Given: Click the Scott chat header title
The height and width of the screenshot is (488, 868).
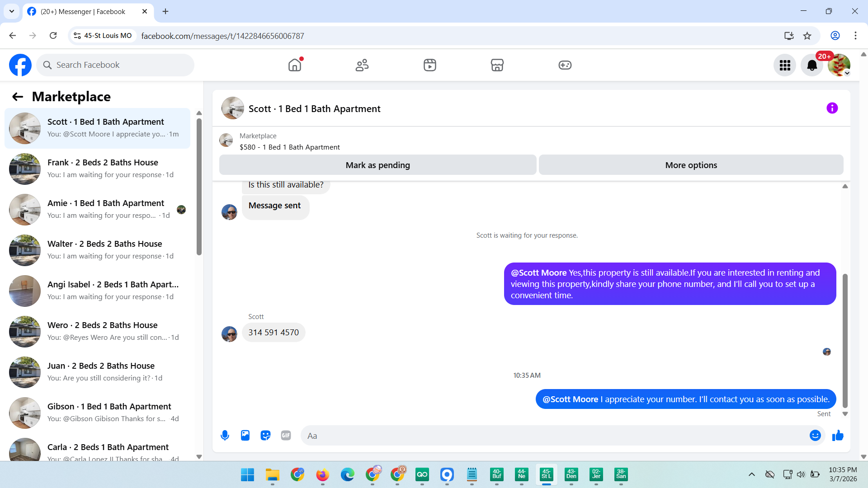Looking at the screenshot, I should [315, 109].
